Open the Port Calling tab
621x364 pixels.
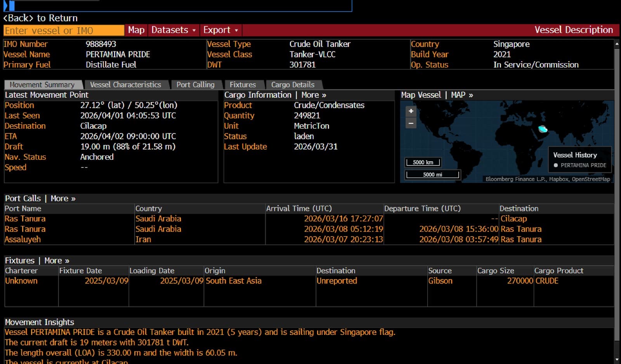tap(195, 85)
